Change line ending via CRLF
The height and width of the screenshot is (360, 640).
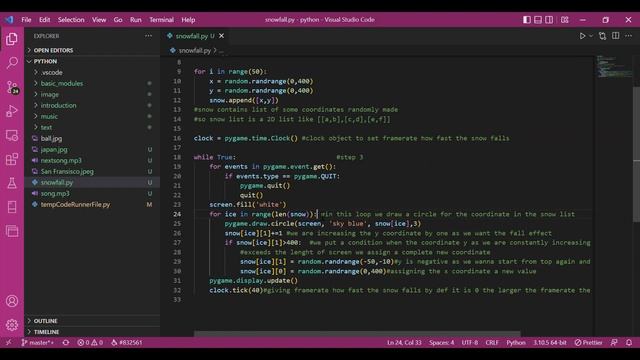492,342
